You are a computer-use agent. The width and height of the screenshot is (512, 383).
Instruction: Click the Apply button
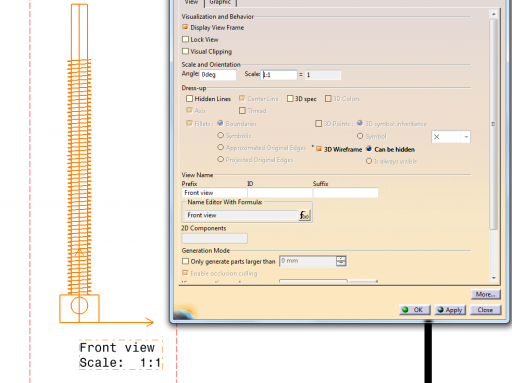[x=450, y=310]
